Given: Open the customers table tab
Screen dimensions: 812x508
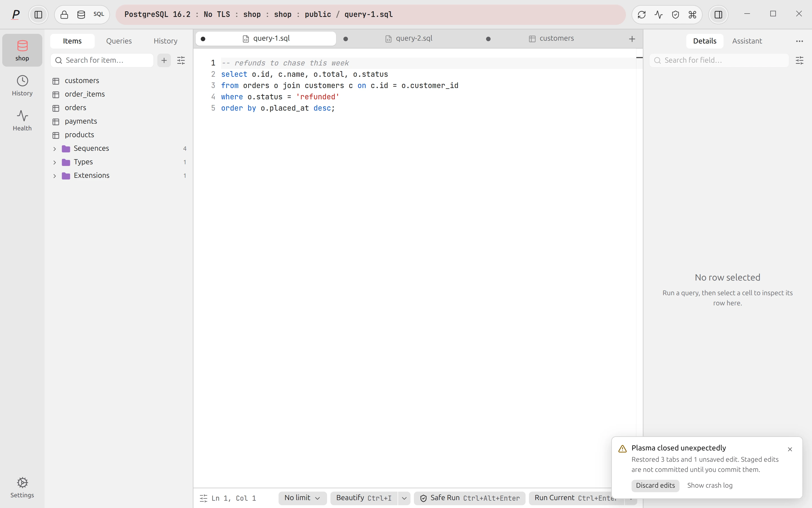Looking at the screenshot, I should click(551, 38).
